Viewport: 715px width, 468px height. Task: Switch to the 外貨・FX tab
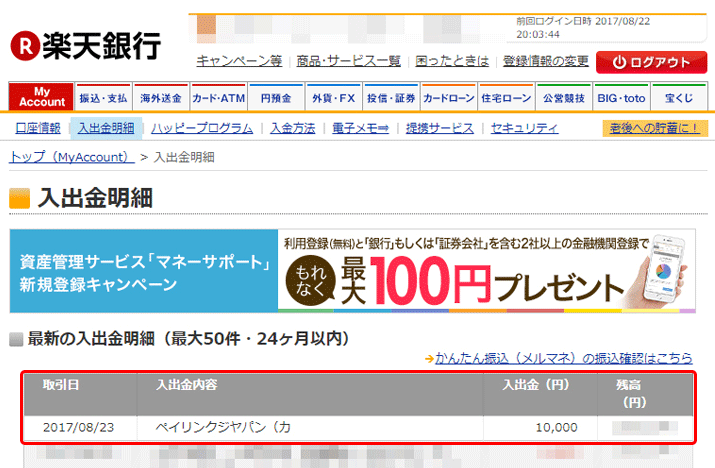(x=333, y=98)
